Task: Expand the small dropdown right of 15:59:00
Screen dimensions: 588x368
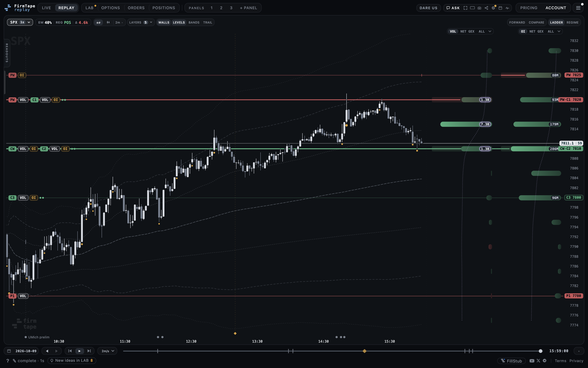Action: click(x=579, y=351)
